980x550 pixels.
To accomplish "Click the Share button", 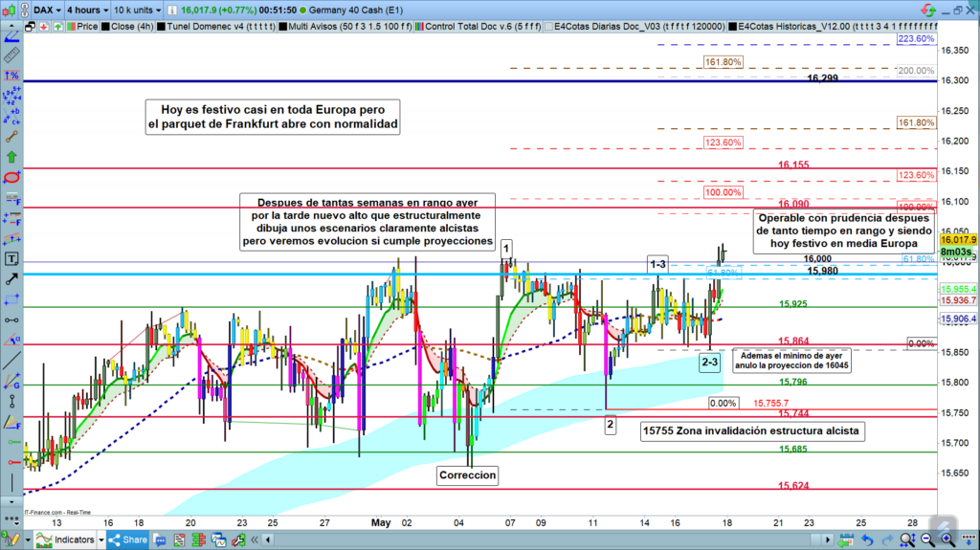I will pos(127,539).
